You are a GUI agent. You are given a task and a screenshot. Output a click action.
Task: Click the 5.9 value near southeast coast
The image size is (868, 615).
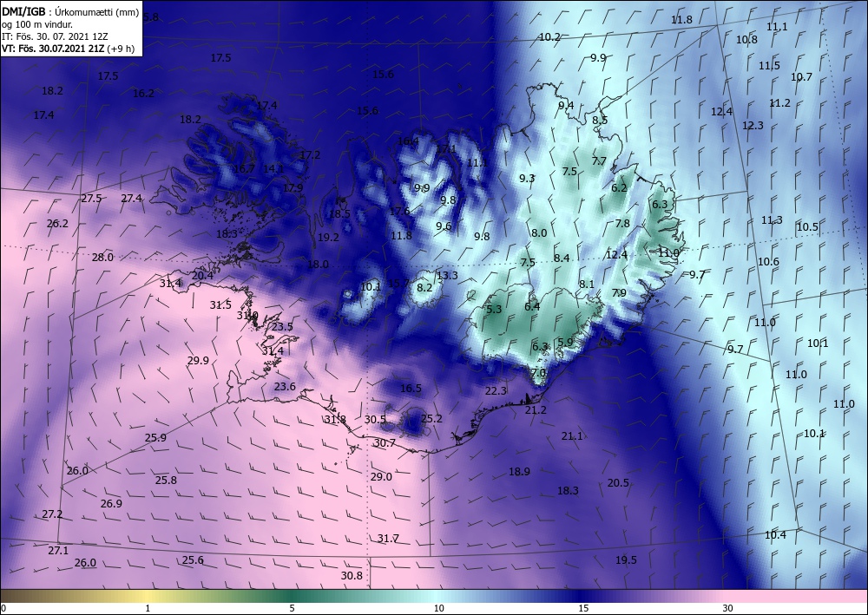[x=565, y=342]
